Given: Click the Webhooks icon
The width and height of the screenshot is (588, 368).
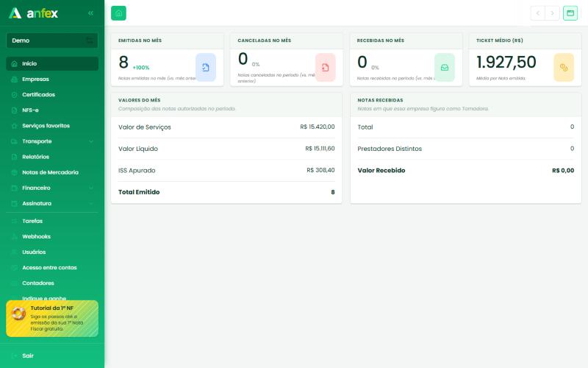Looking at the screenshot, I should 14,236.
